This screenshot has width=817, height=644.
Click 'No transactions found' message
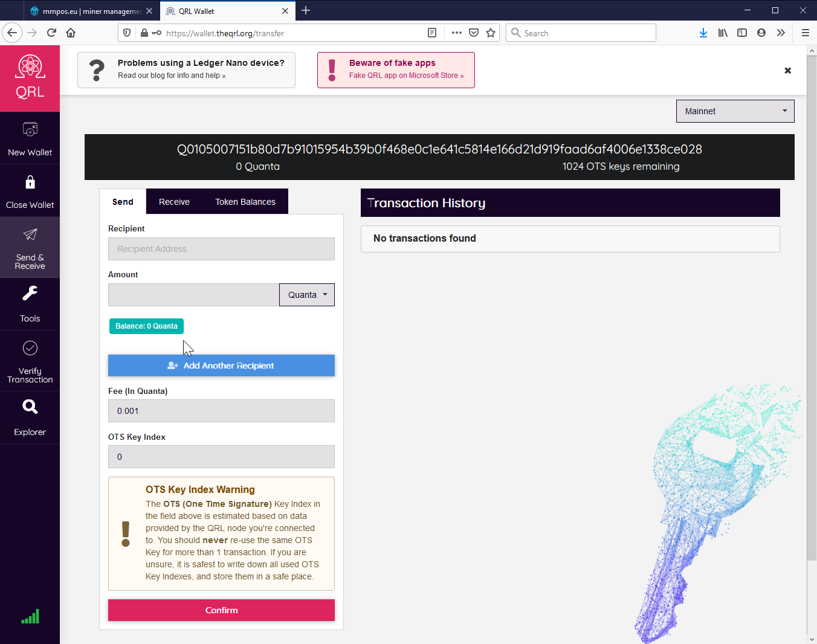(x=424, y=238)
